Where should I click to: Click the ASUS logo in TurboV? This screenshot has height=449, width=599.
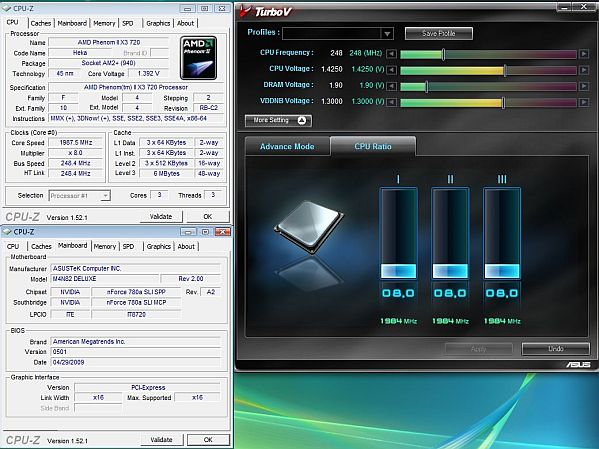click(578, 365)
